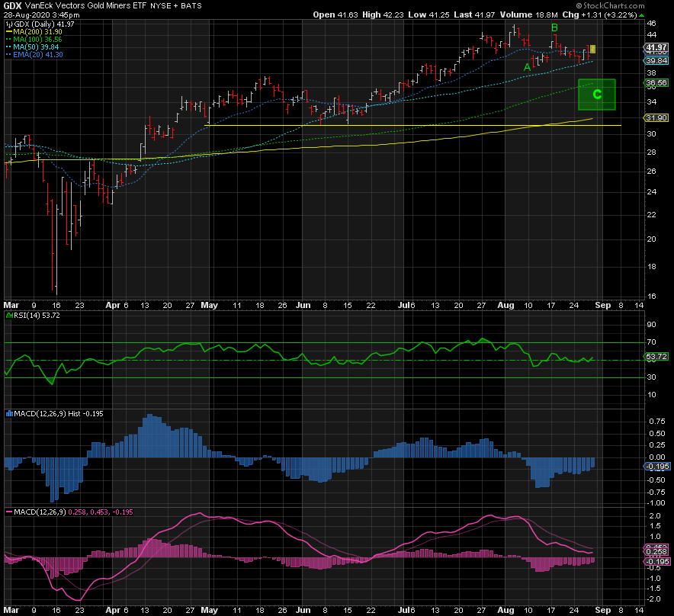The width and height of the screenshot is (674, 616).
Task: Click the 46 label on the price axis
Action: (652, 23)
